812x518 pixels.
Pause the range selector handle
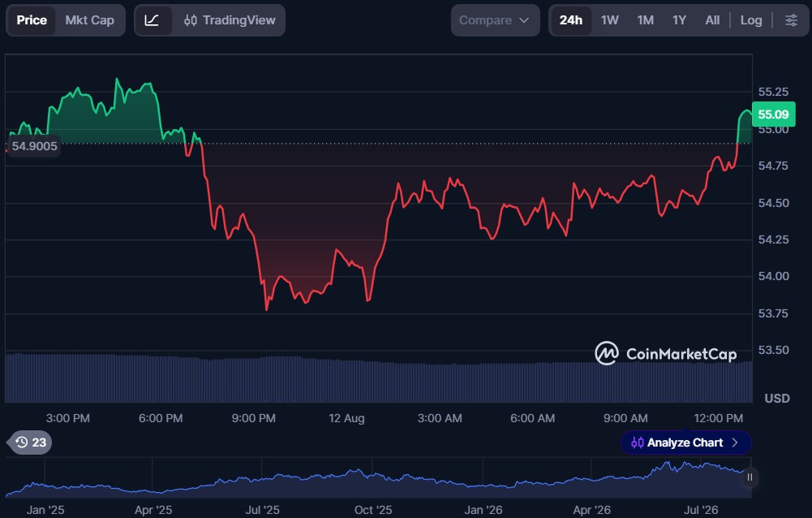point(750,477)
